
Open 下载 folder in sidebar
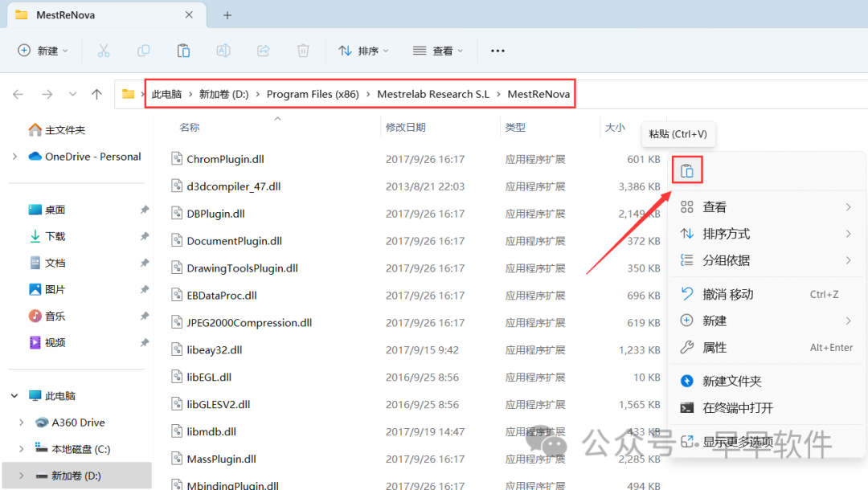point(55,236)
